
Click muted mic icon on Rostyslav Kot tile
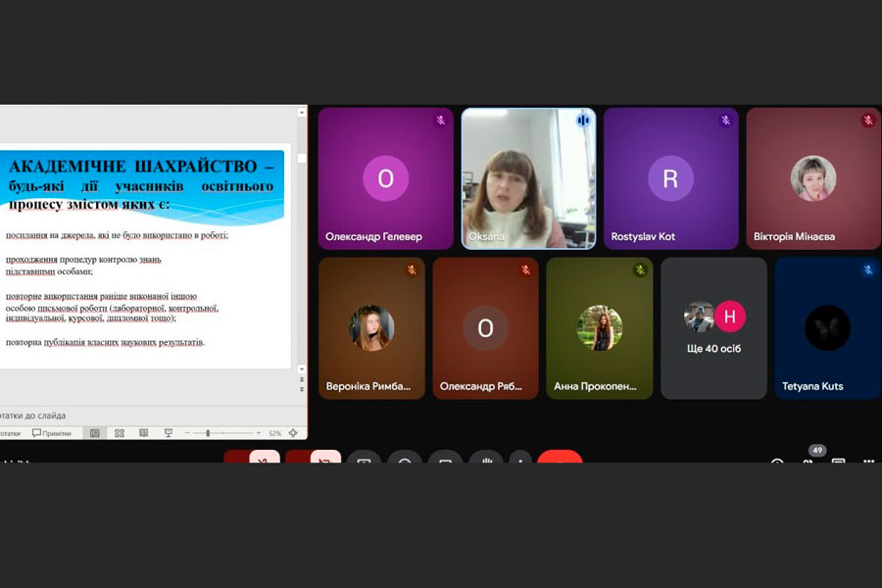click(725, 121)
